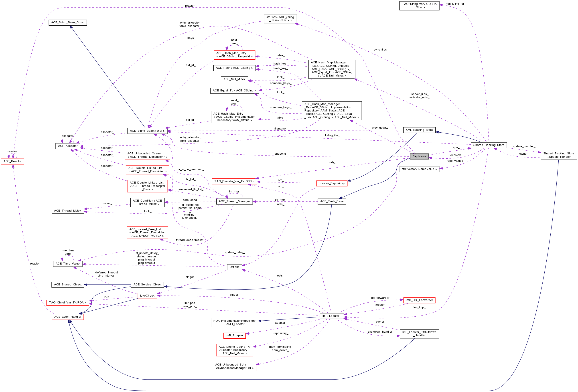Select the Replicator class node

point(419,156)
